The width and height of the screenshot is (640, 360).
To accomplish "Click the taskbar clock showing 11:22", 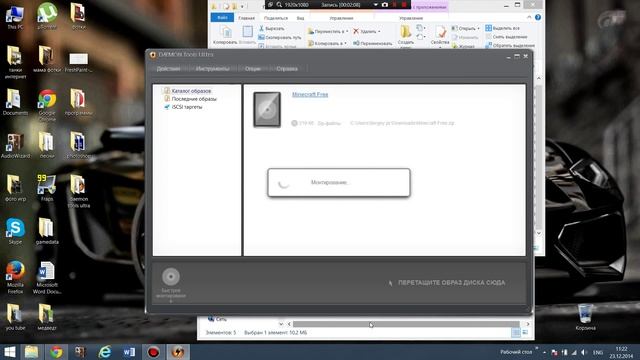I will (621, 352).
